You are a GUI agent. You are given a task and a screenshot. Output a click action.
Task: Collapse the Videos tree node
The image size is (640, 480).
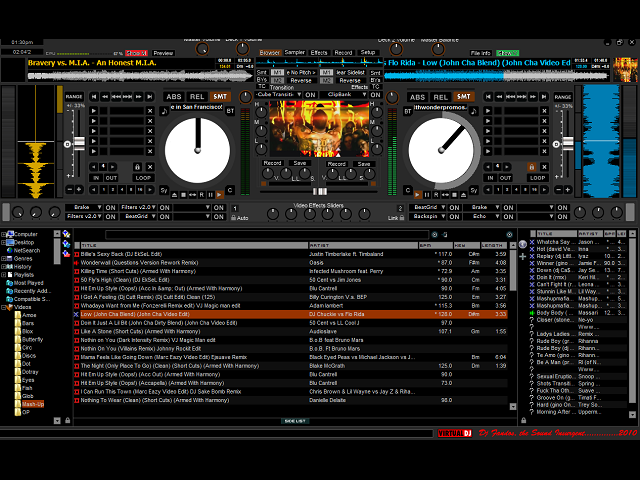pyautogui.click(x=3, y=307)
